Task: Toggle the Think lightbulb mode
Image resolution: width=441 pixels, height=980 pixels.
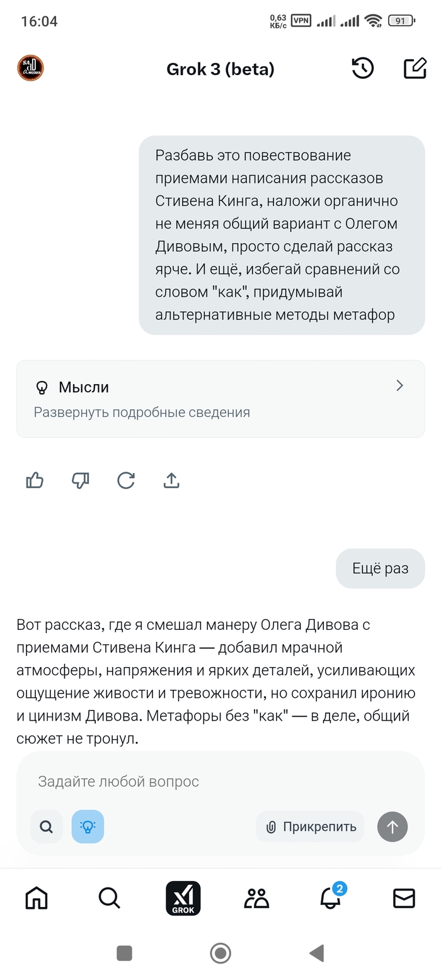Action: coord(88,826)
